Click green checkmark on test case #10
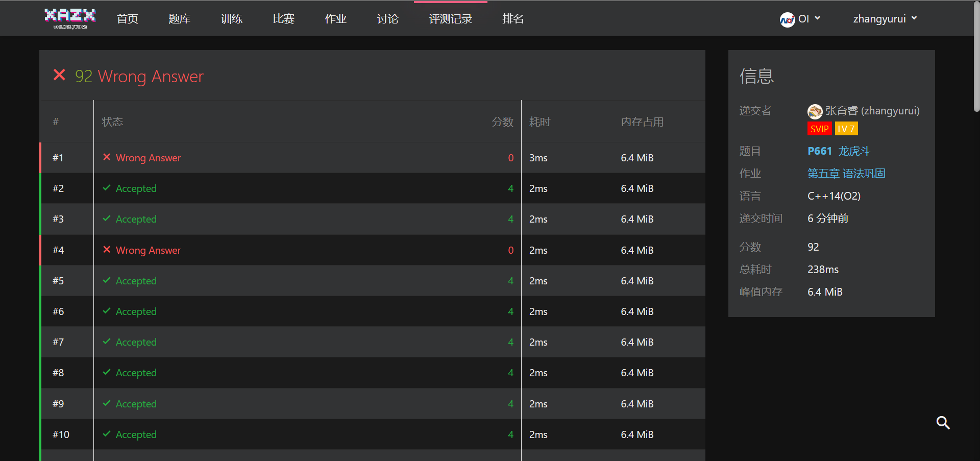The image size is (980, 461). click(x=107, y=434)
